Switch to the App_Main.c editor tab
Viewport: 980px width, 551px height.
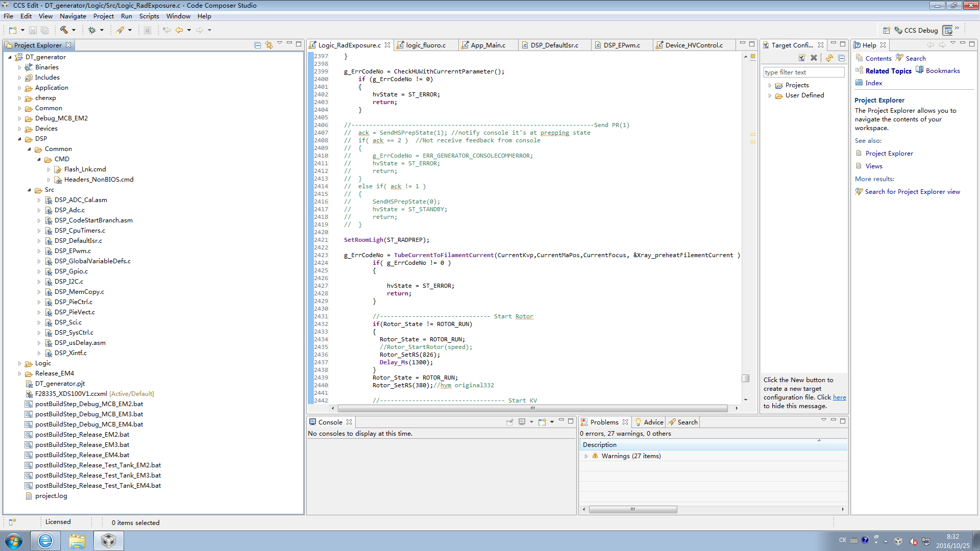[487, 45]
